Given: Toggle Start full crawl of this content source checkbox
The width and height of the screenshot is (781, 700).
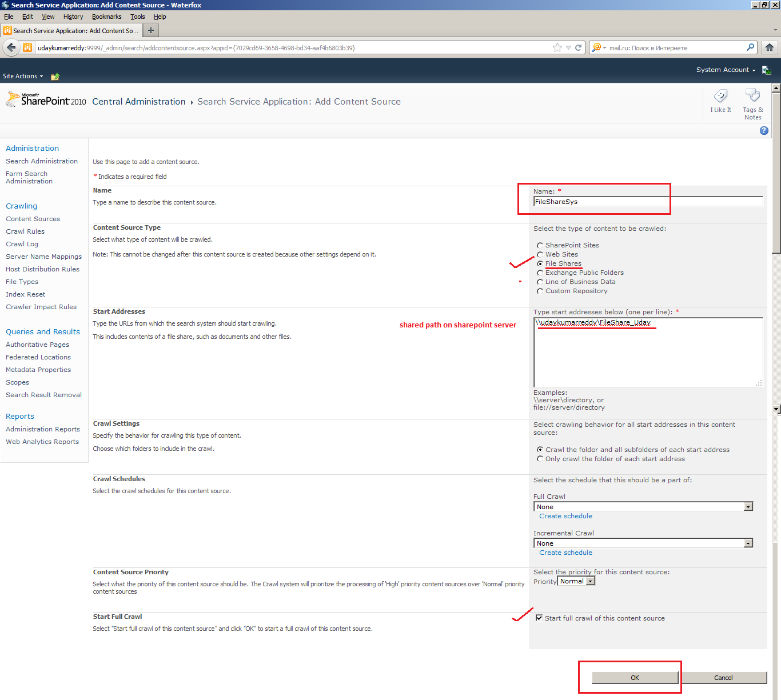Looking at the screenshot, I should click(x=539, y=618).
